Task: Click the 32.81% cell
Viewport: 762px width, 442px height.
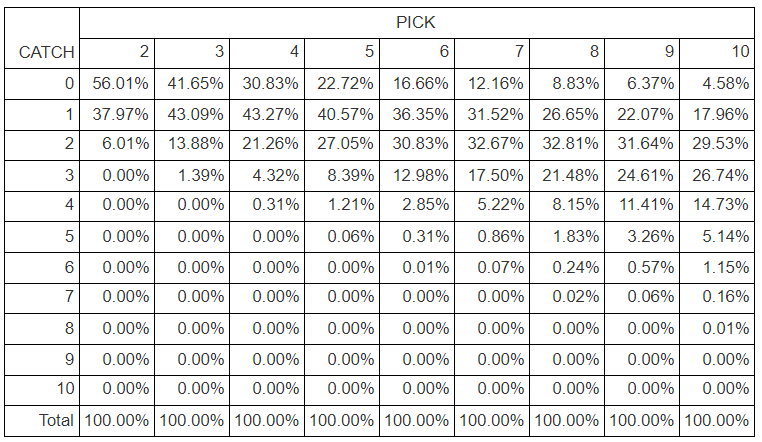Action: tap(567, 145)
